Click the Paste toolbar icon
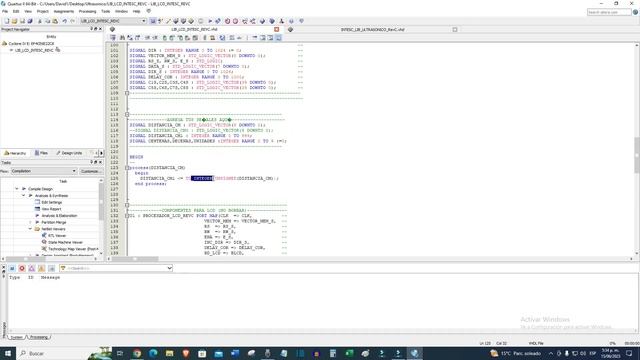The image size is (640, 360). point(55,21)
